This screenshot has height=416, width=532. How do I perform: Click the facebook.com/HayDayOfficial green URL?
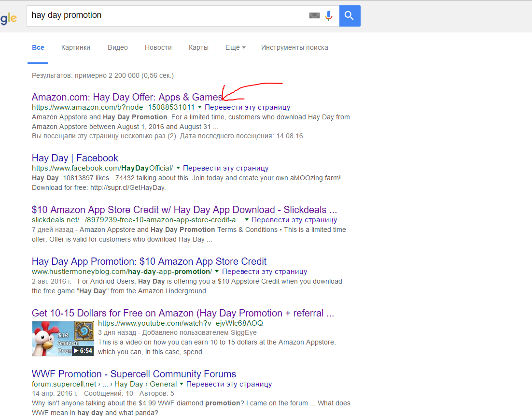click(x=102, y=168)
